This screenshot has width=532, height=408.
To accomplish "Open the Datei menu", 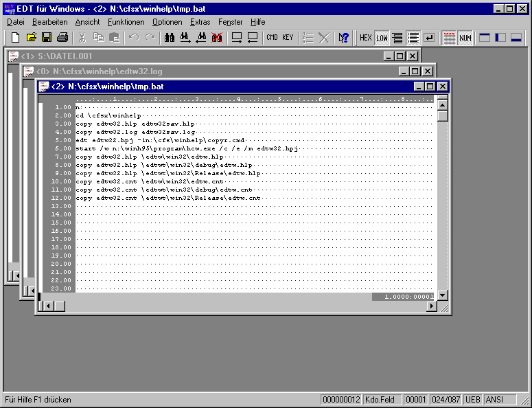I will (x=15, y=22).
